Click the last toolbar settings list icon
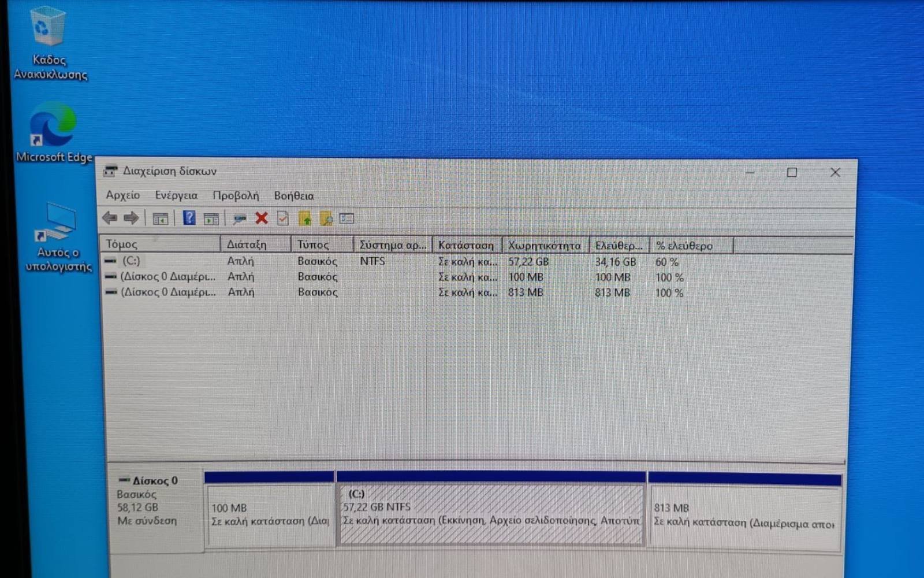The width and height of the screenshot is (924, 578). 346,218
